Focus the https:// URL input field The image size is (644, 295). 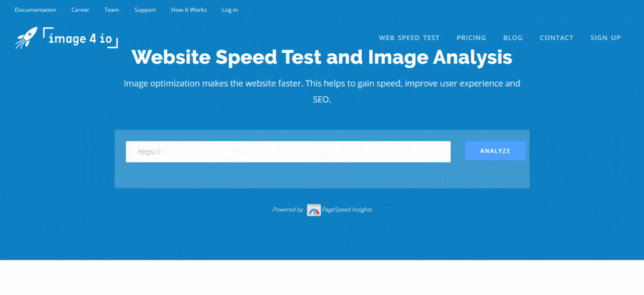coord(288,152)
